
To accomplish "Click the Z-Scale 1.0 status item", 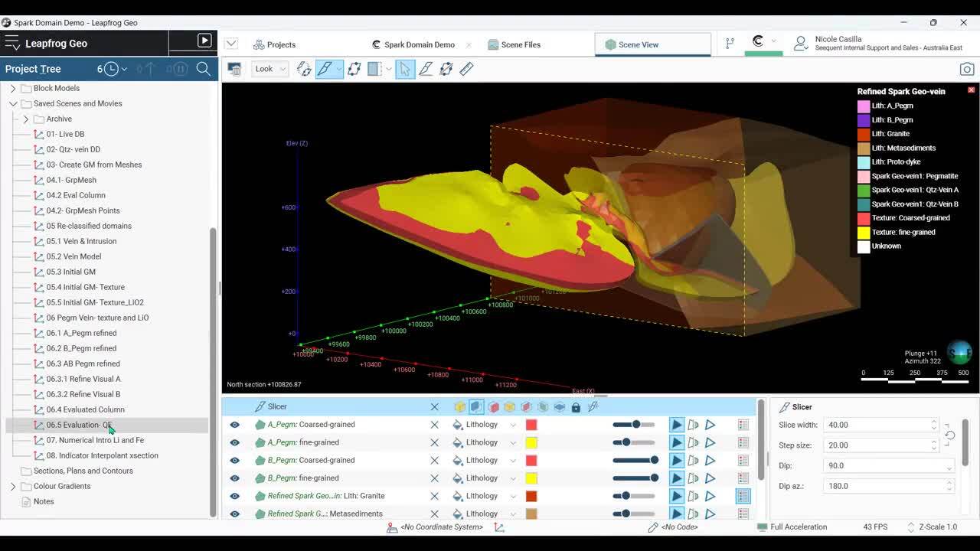I will click(x=932, y=527).
